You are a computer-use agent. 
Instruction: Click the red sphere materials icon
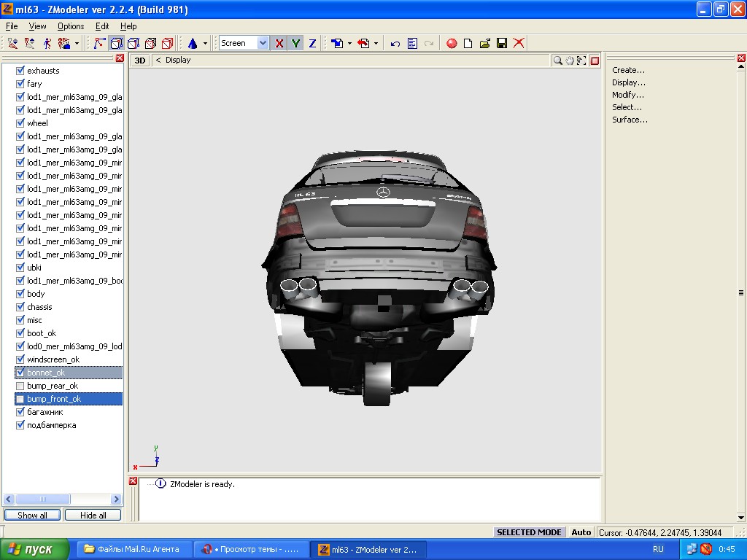point(452,43)
